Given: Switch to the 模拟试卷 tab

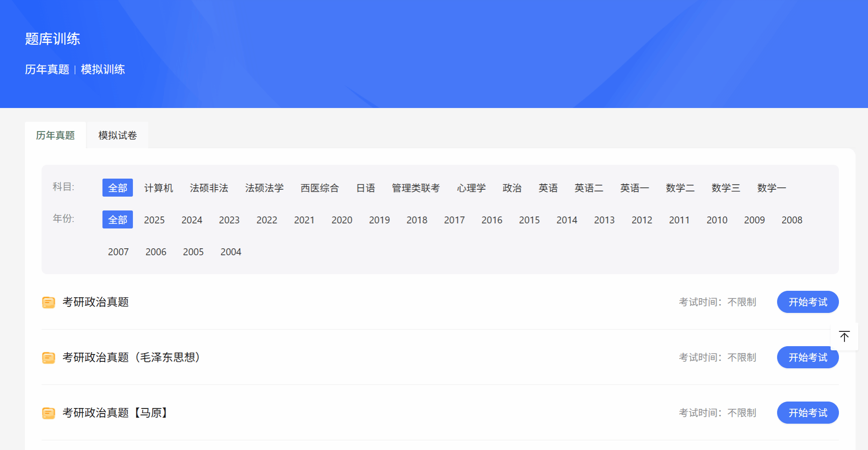Looking at the screenshot, I should (x=117, y=135).
